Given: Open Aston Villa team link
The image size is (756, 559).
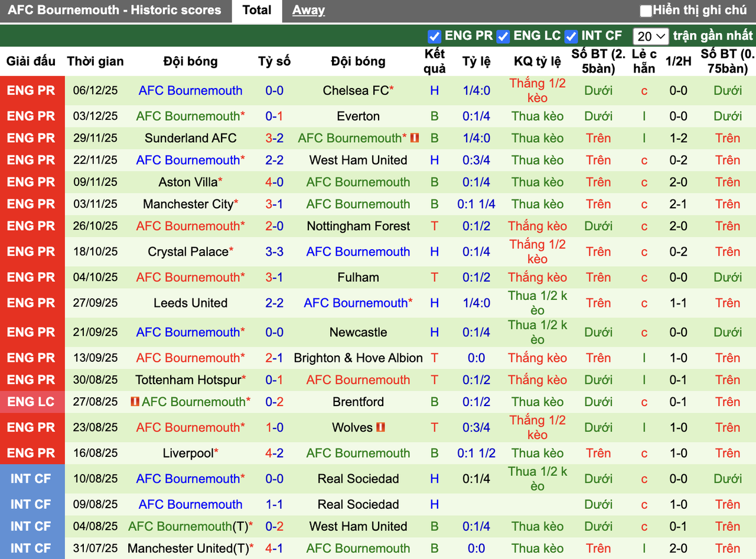Looking at the screenshot, I should click(x=188, y=182).
